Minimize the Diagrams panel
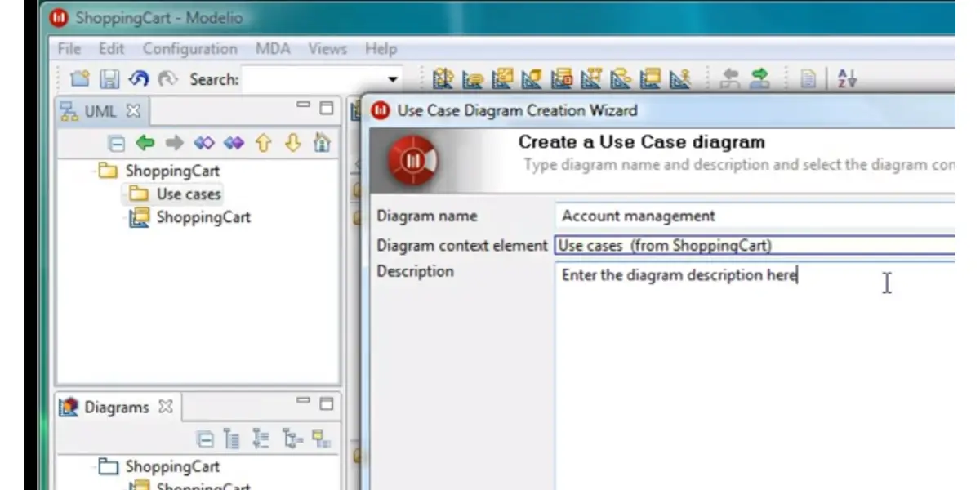 tap(304, 402)
